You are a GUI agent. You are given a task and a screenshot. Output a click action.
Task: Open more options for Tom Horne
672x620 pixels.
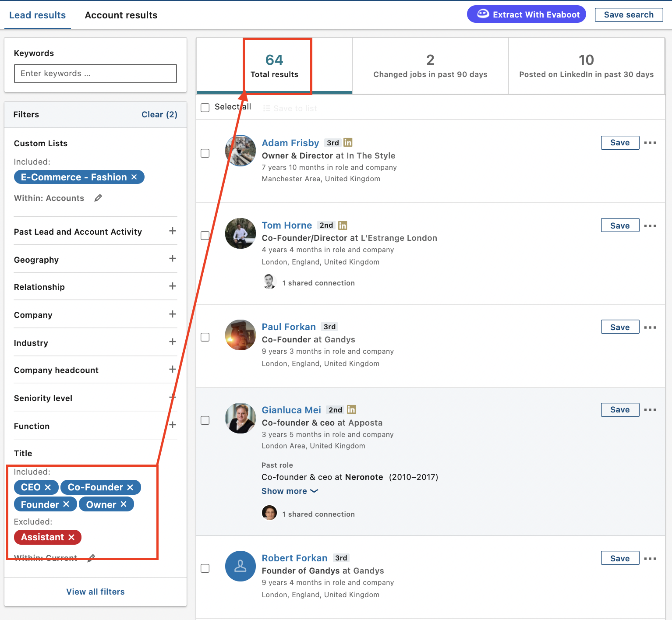tap(650, 226)
